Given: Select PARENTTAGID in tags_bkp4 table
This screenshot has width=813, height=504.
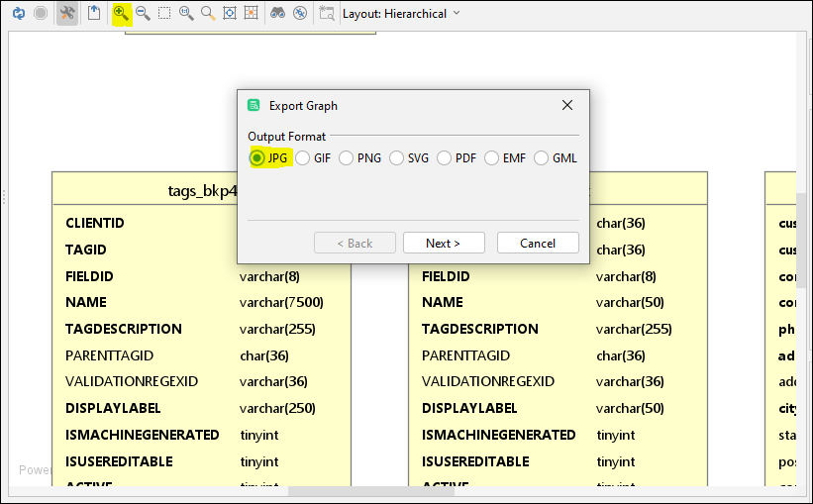Looking at the screenshot, I should click(x=109, y=355).
